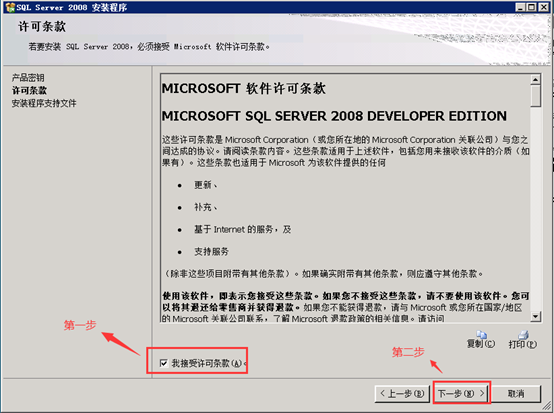The width and height of the screenshot is (554, 413).
Task: Check the 我接受许可条款 checkbox
Action: [x=164, y=363]
